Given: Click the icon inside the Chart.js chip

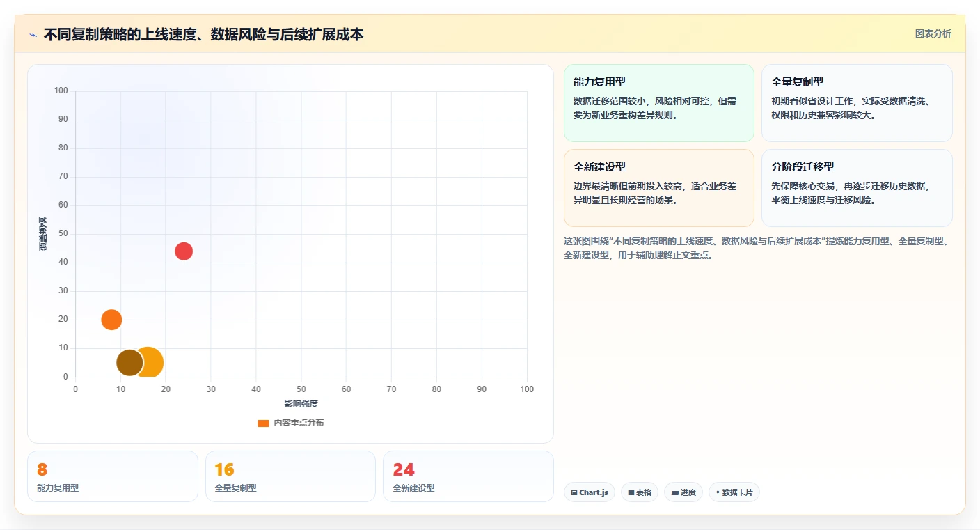Looking at the screenshot, I should click(x=574, y=492).
